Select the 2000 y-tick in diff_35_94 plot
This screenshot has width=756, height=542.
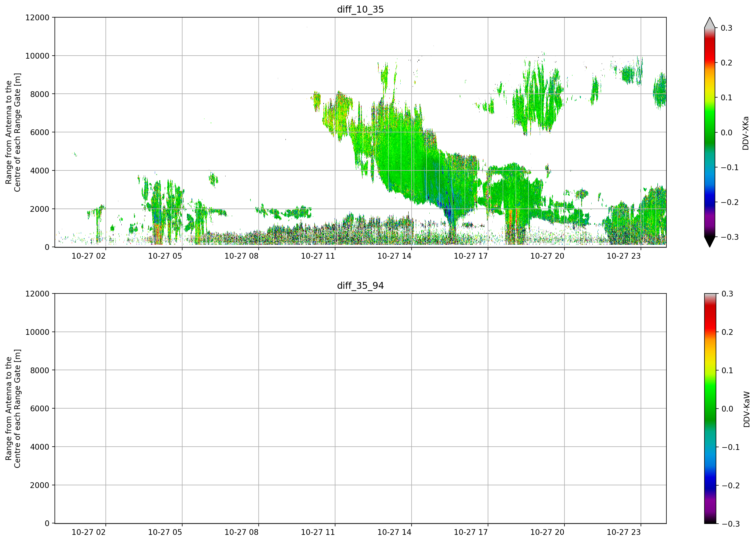coord(40,485)
